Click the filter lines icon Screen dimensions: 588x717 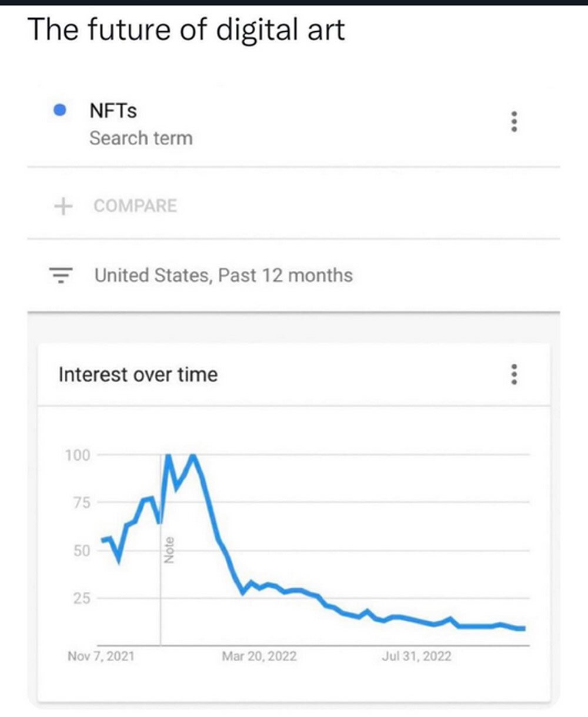tap(61, 275)
